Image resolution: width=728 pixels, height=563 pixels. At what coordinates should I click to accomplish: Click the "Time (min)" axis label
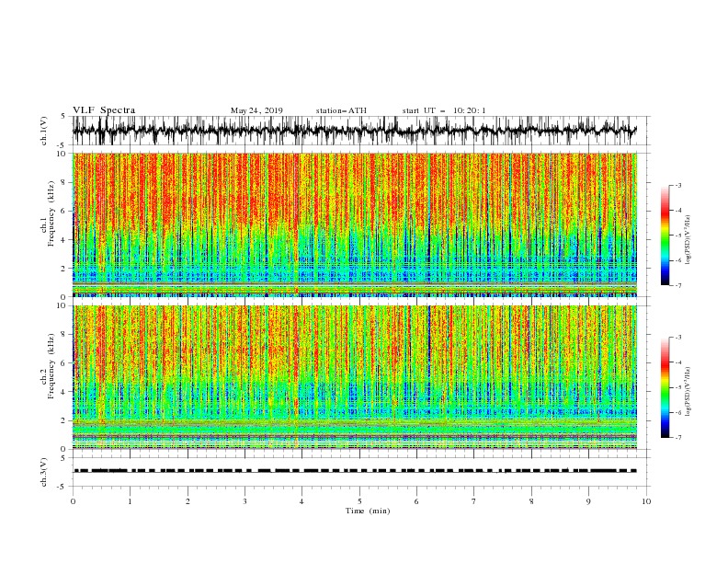pyautogui.click(x=368, y=511)
